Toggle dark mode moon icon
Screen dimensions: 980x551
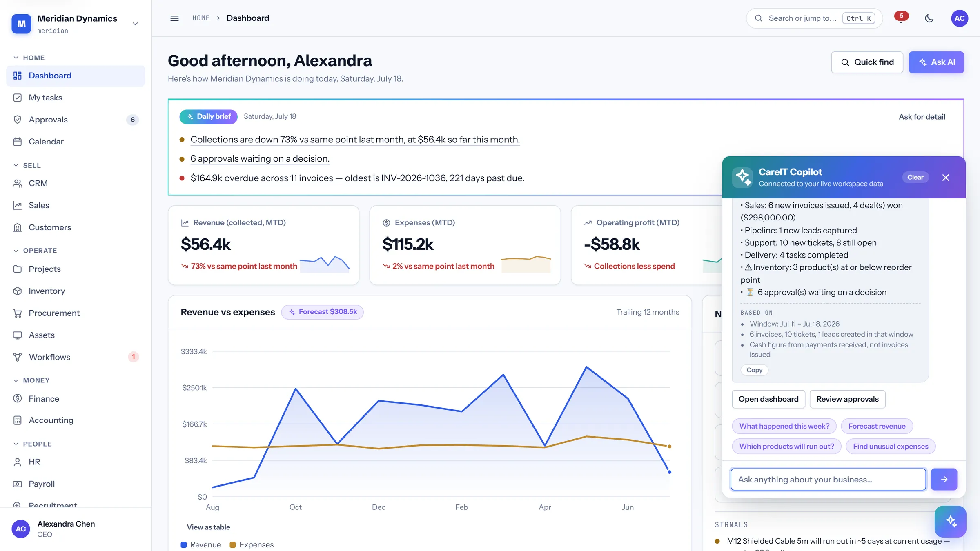click(x=929, y=18)
